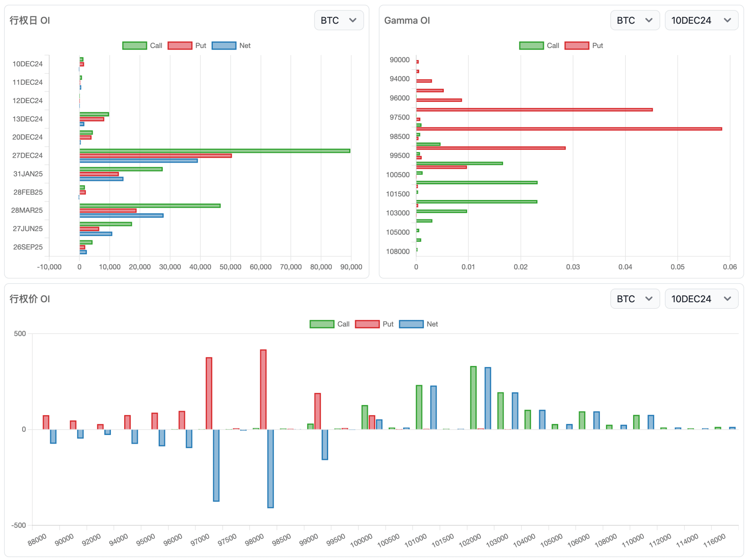Click the Gamma OI panel title

coord(407,20)
